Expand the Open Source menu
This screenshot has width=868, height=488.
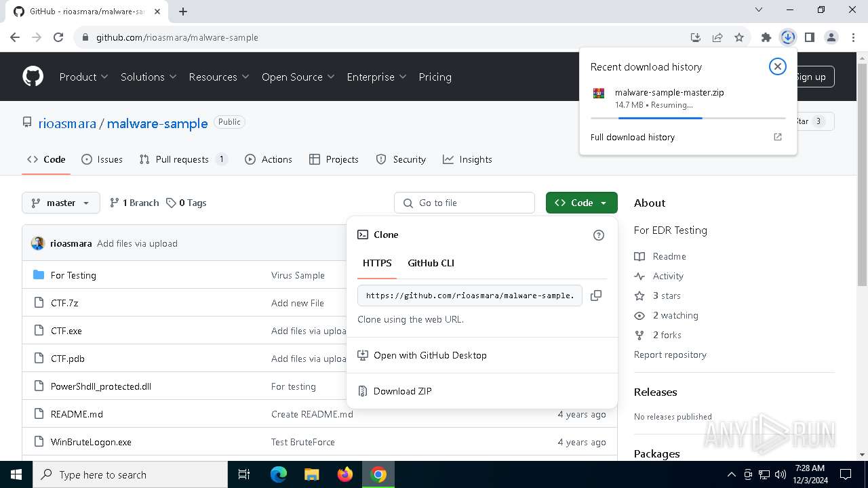(298, 77)
